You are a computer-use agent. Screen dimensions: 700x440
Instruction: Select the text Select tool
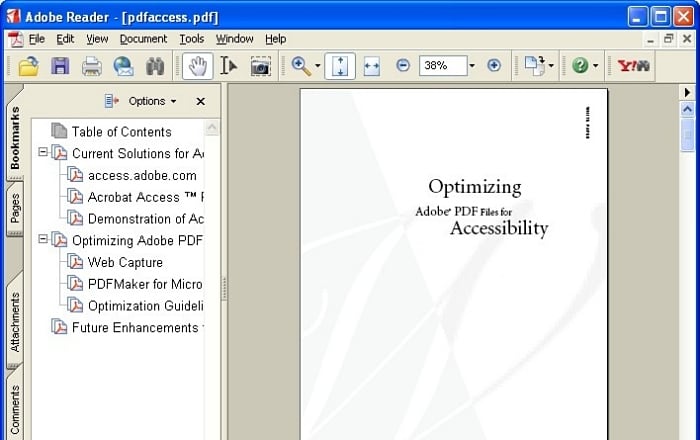click(229, 66)
